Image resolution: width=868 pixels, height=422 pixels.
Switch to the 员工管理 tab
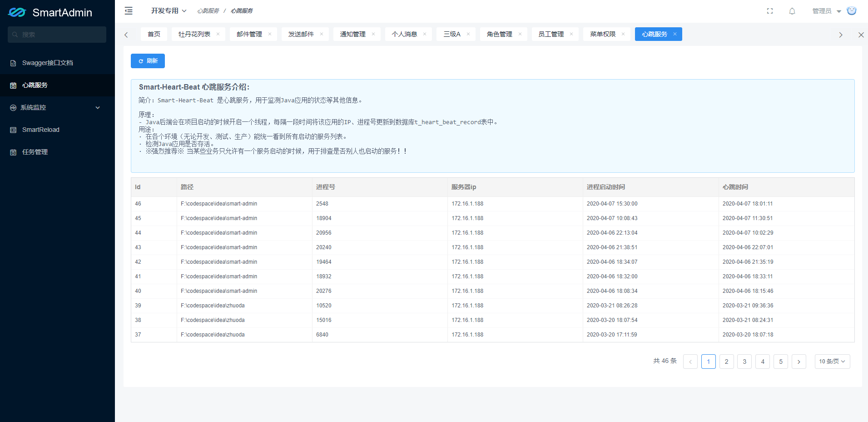(x=551, y=34)
